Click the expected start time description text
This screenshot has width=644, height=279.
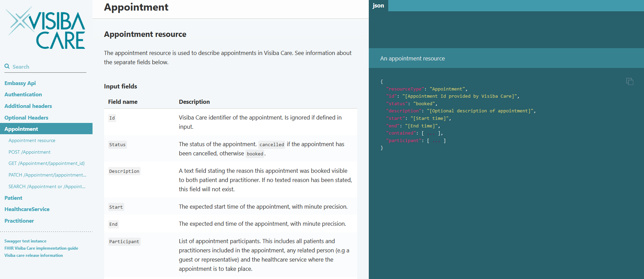click(x=263, y=207)
